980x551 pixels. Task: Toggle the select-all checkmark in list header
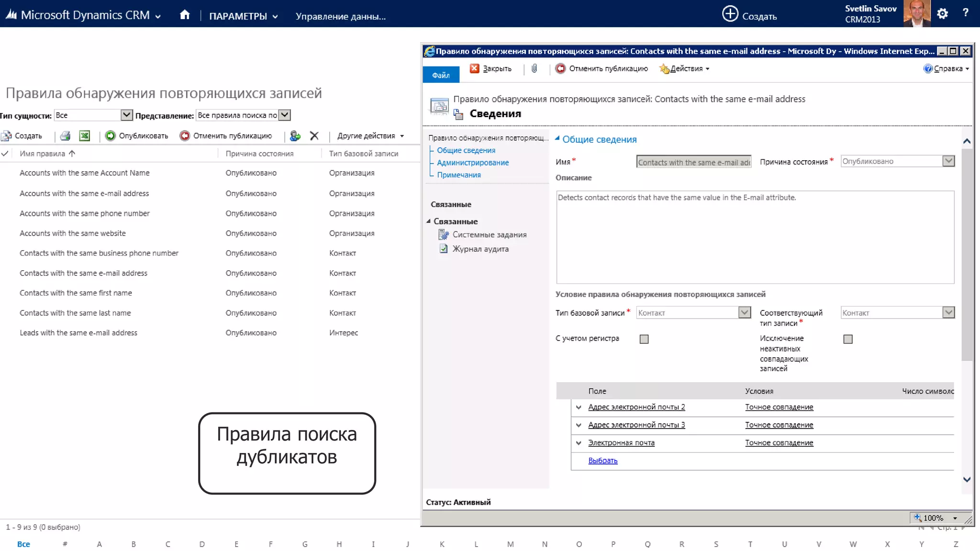(x=5, y=154)
